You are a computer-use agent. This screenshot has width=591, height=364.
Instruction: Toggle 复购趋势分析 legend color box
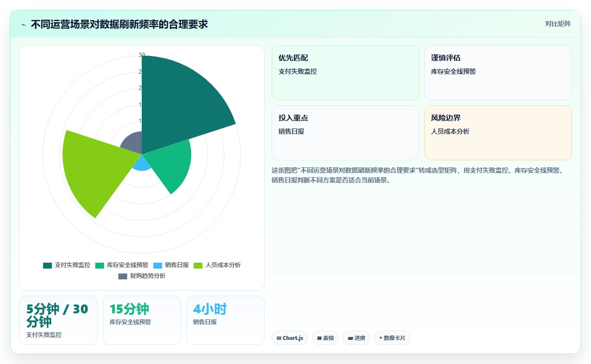[123, 276]
